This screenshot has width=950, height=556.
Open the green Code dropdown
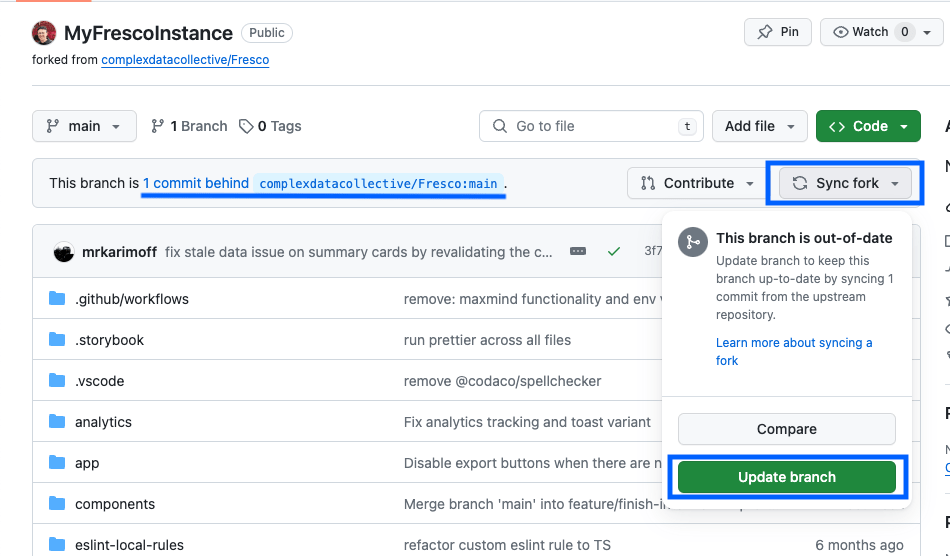[x=868, y=126]
